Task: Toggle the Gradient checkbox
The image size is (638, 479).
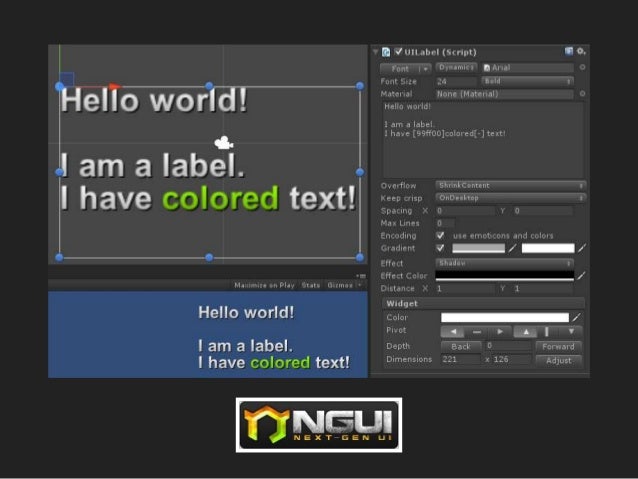Action: 440,248
